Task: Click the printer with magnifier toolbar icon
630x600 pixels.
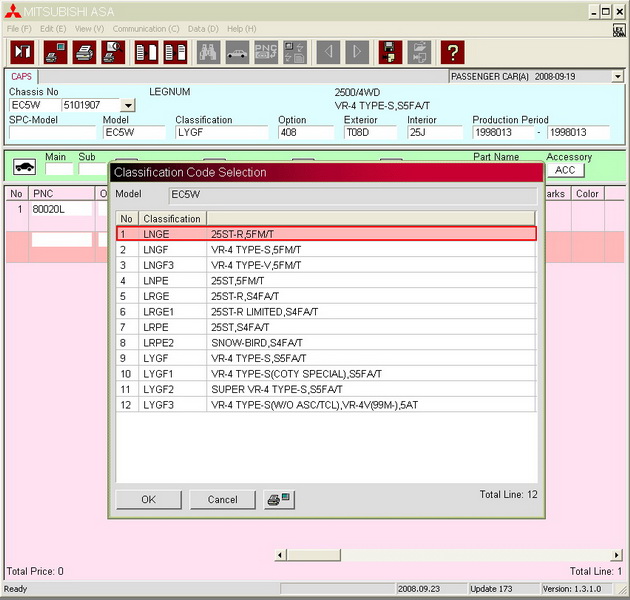Action: tap(113, 52)
